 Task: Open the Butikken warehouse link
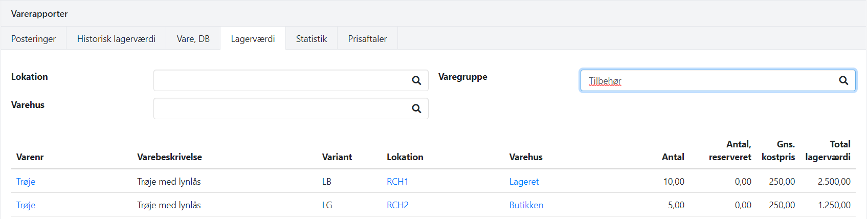coord(526,205)
